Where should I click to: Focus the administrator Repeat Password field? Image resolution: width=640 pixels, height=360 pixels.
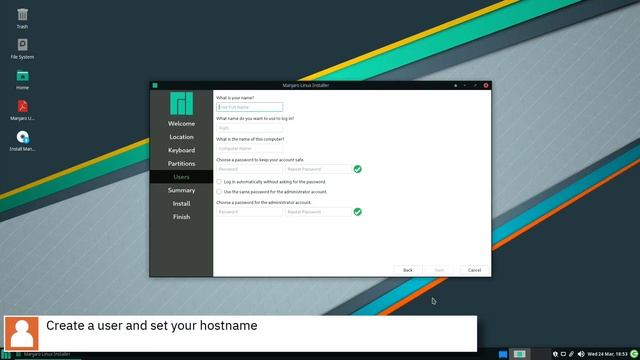coord(318,212)
